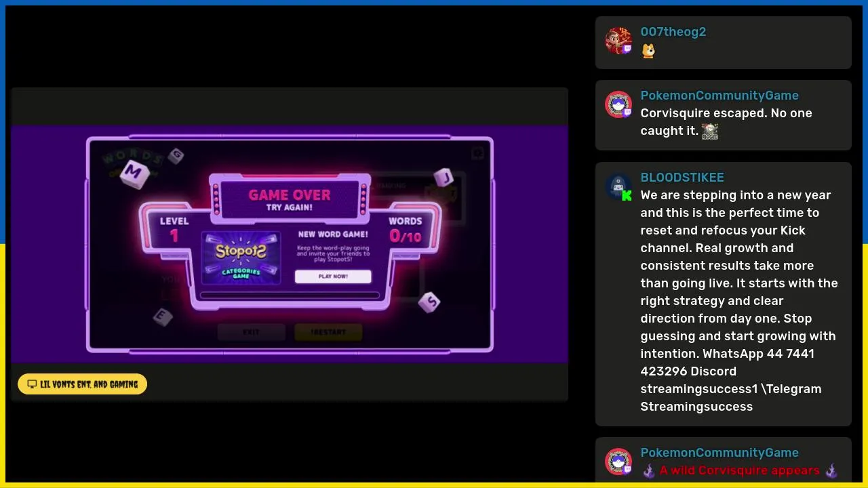The height and width of the screenshot is (488, 868).
Task: Click the dimmed RESTART button
Action: click(328, 332)
